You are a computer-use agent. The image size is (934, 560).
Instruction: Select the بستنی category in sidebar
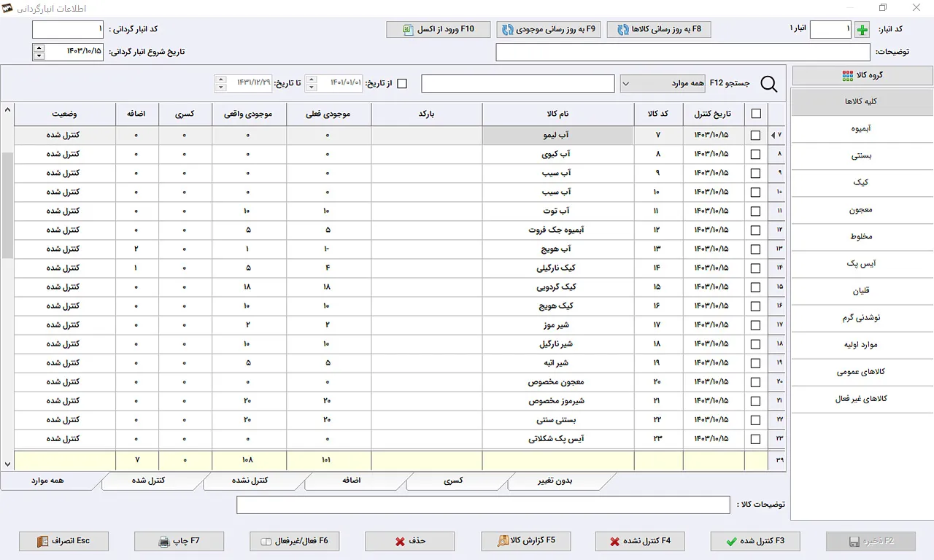(x=862, y=156)
